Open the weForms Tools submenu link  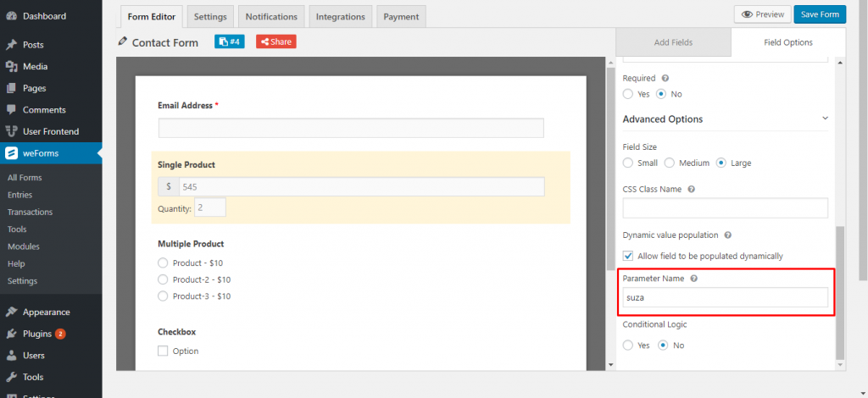point(17,229)
